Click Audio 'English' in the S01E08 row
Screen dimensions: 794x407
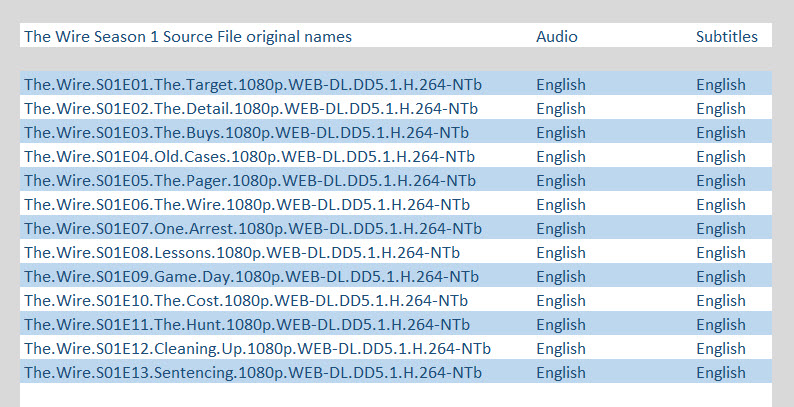point(561,253)
